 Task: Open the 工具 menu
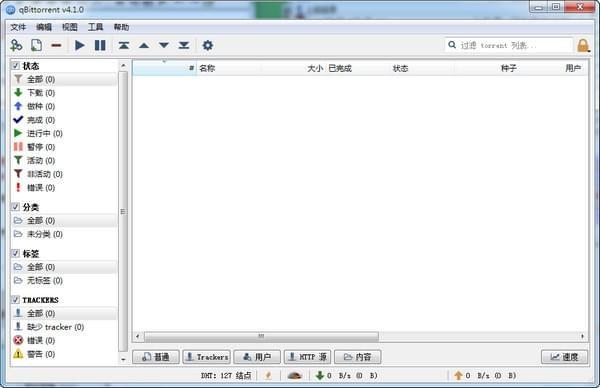click(95, 27)
